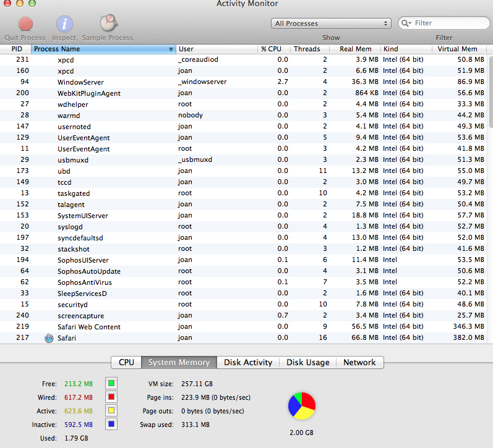The image size is (493, 448).
Task: Select the syncdefaultsd process row
Action: [x=244, y=238]
